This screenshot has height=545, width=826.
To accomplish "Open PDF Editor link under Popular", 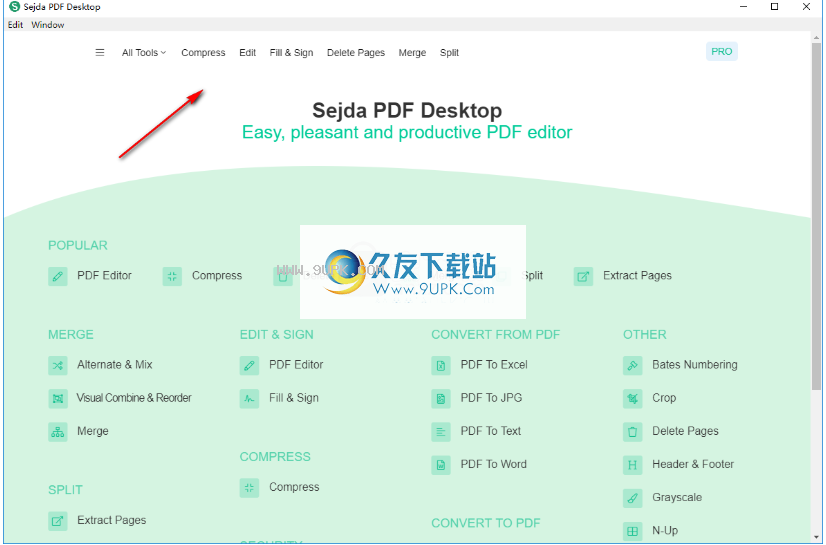I will click(104, 275).
